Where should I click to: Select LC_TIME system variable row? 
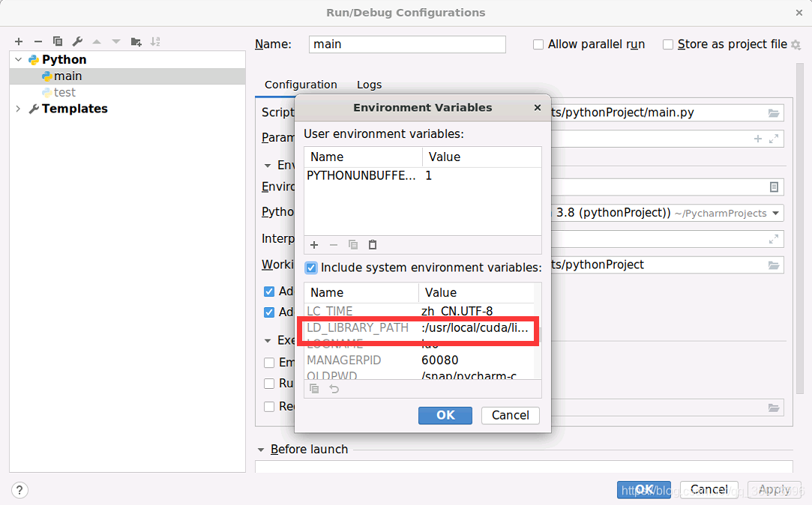419,311
